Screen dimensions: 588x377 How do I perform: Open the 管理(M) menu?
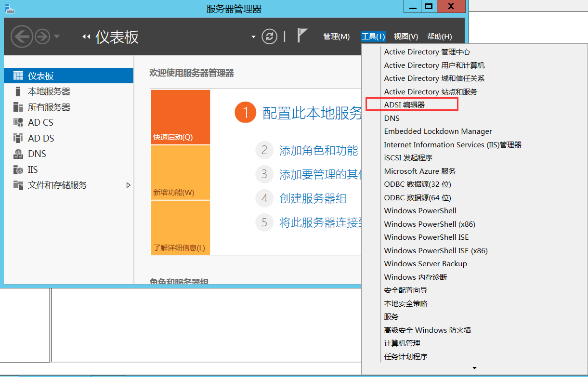336,37
